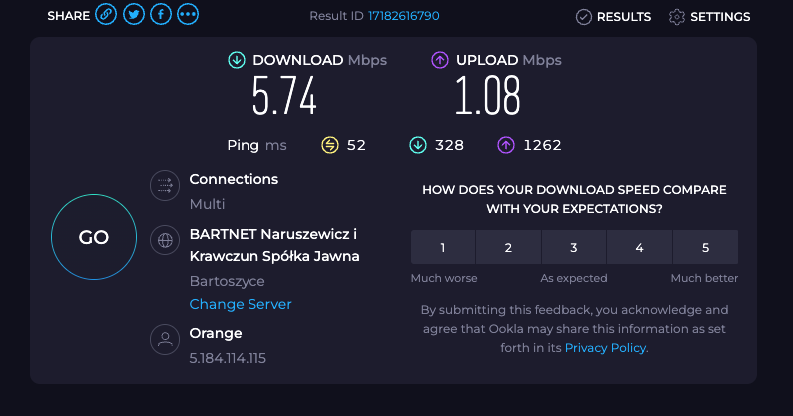
Task: Click the globe server icon
Action: [165, 240]
